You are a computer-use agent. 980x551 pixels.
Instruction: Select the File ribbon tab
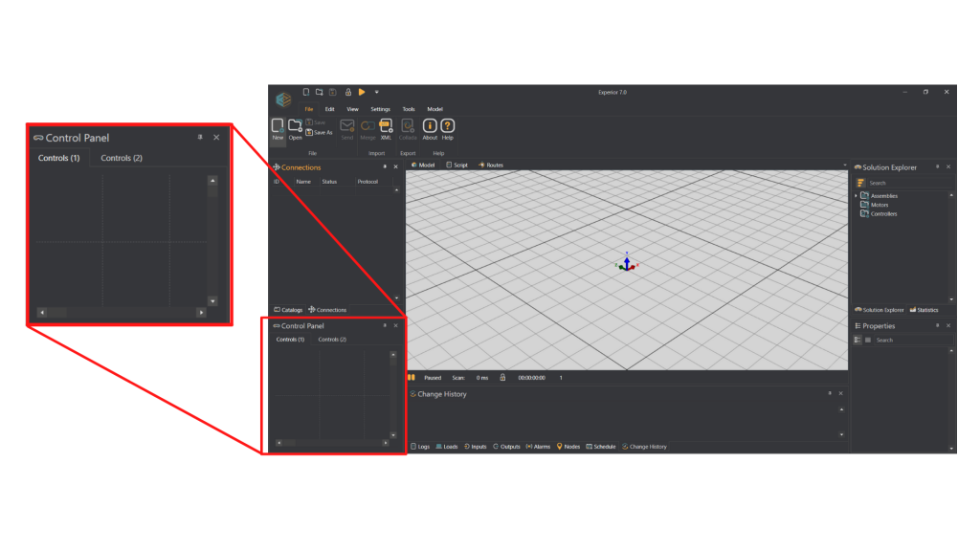tap(309, 109)
